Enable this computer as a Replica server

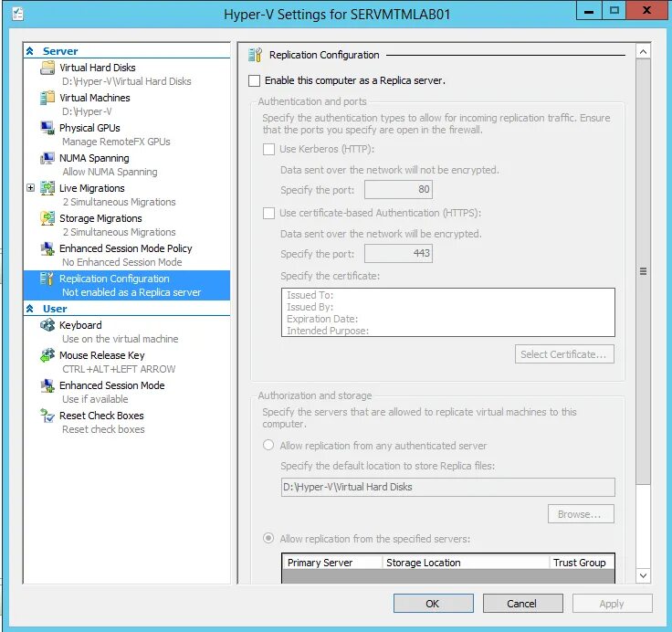point(254,80)
